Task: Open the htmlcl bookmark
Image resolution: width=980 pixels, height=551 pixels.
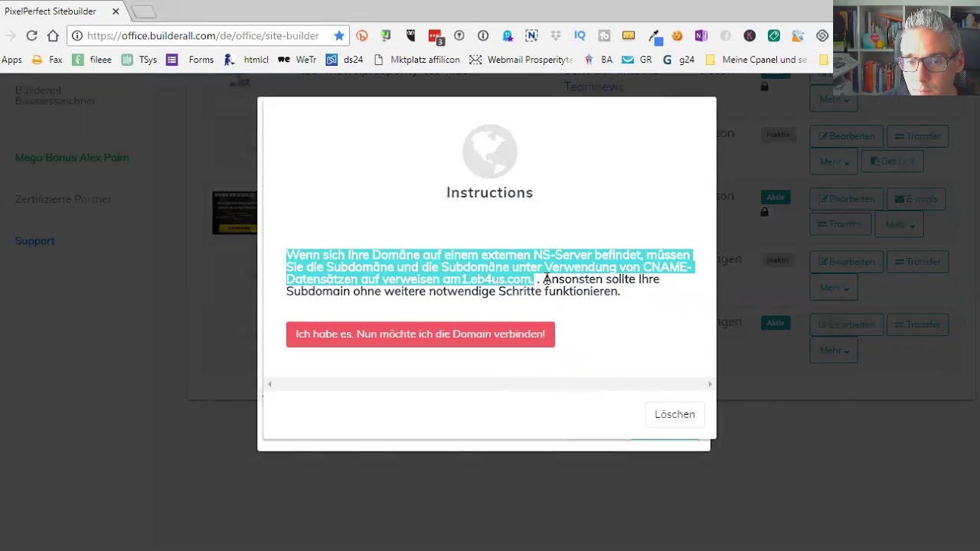Action: (247, 60)
